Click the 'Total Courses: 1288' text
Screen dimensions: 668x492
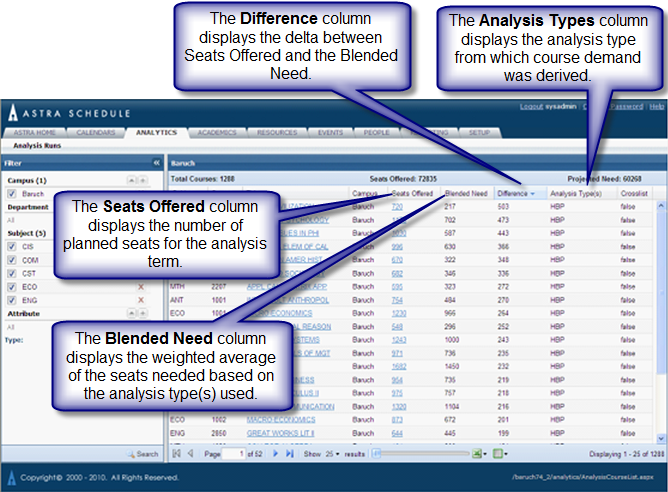tap(202, 179)
